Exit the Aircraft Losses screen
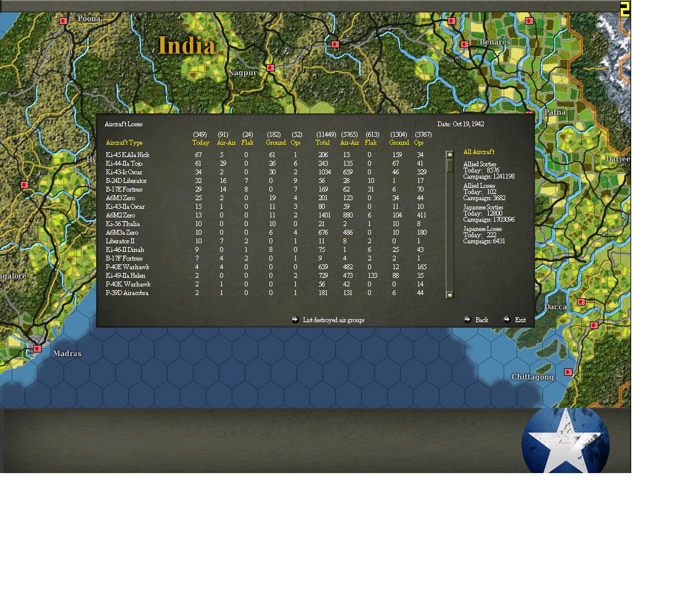This screenshot has height=616, width=678. click(520, 320)
